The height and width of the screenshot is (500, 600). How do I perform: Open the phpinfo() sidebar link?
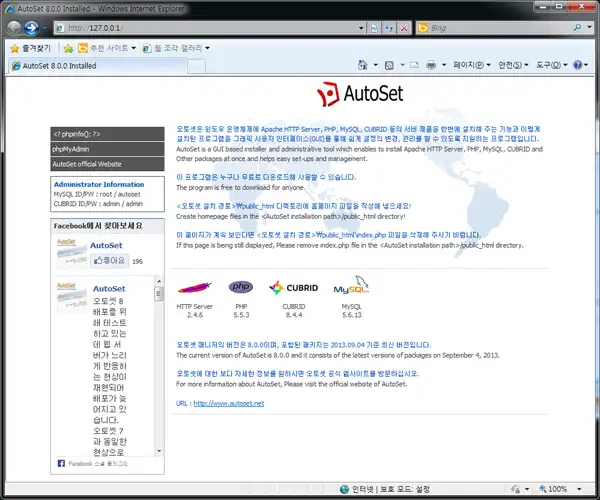pos(107,134)
